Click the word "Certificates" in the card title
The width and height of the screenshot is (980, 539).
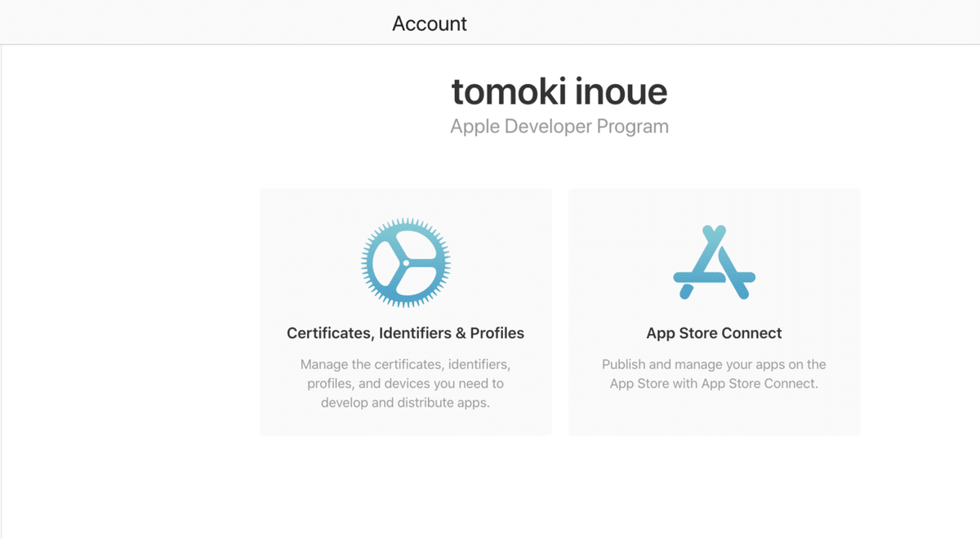pos(328,333)
